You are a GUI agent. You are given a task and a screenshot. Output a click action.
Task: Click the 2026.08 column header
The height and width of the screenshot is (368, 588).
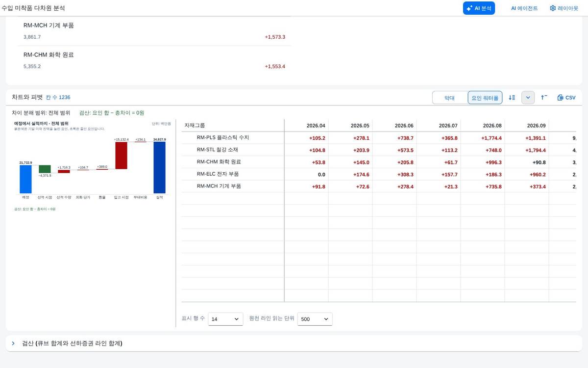483,126
